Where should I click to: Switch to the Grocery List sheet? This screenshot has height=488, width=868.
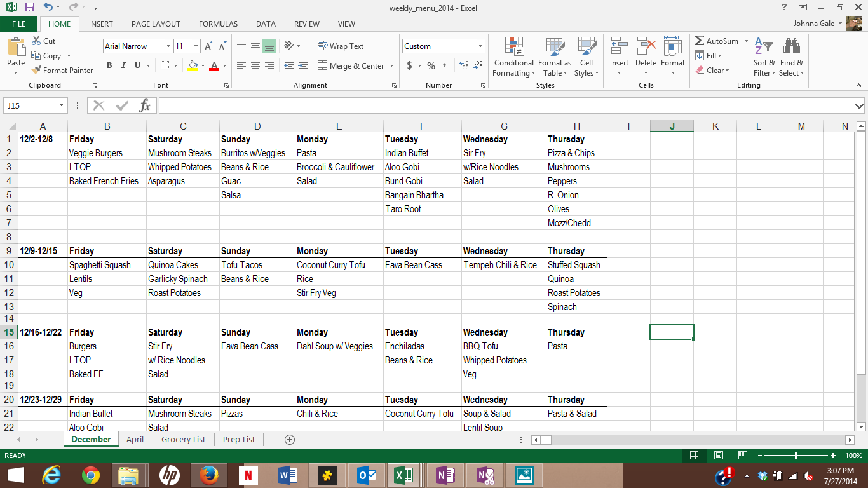point(183,440)
